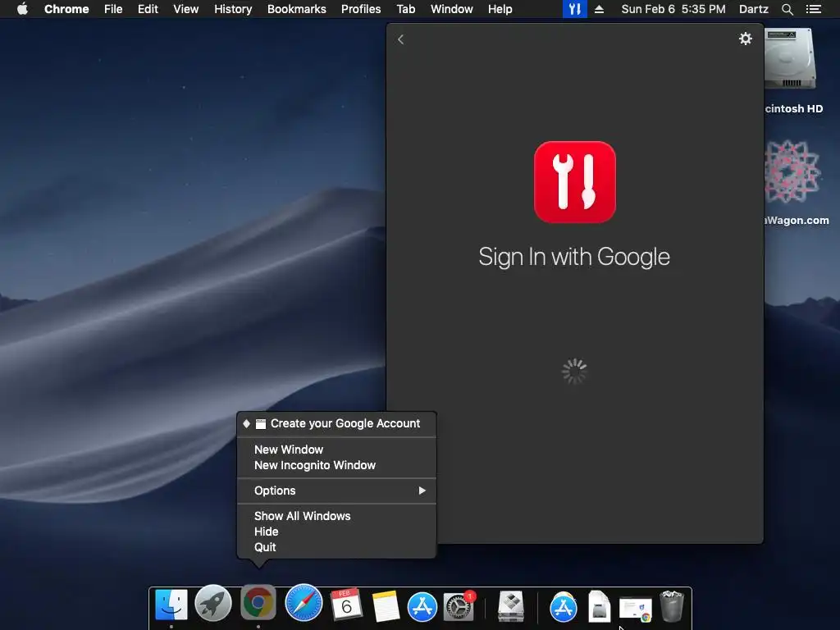The image size is (840, 630).
Task: Click the Parallels Toolbox menu bar icon
Action: click(574, 9)
